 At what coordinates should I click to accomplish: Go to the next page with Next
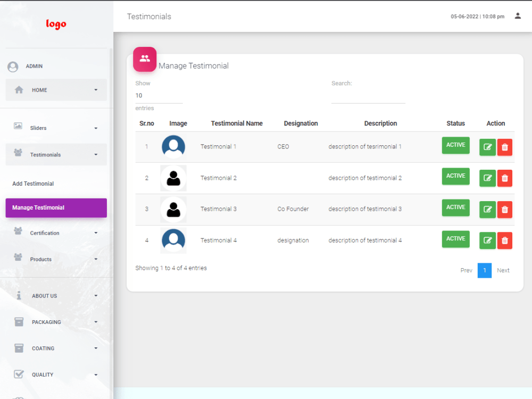pos(503,270)
